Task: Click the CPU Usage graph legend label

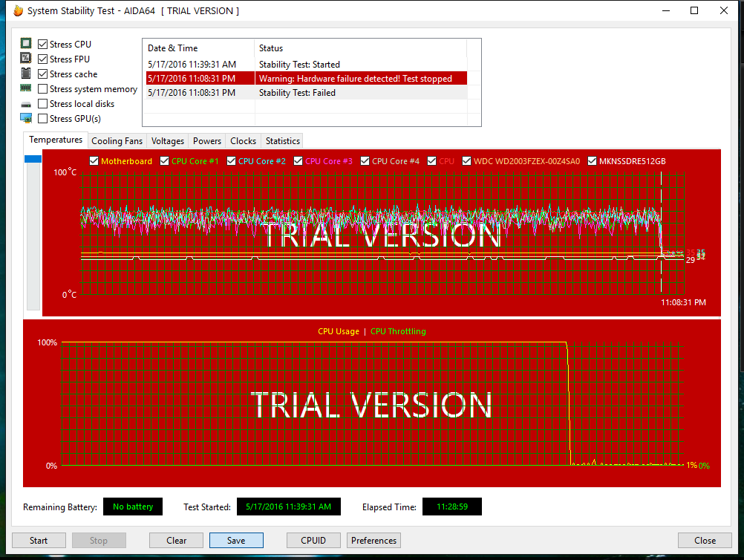Action: coord(339,331)
